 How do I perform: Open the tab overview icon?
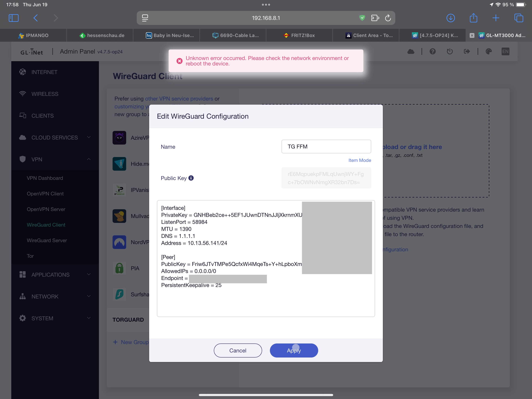(519, 18)
